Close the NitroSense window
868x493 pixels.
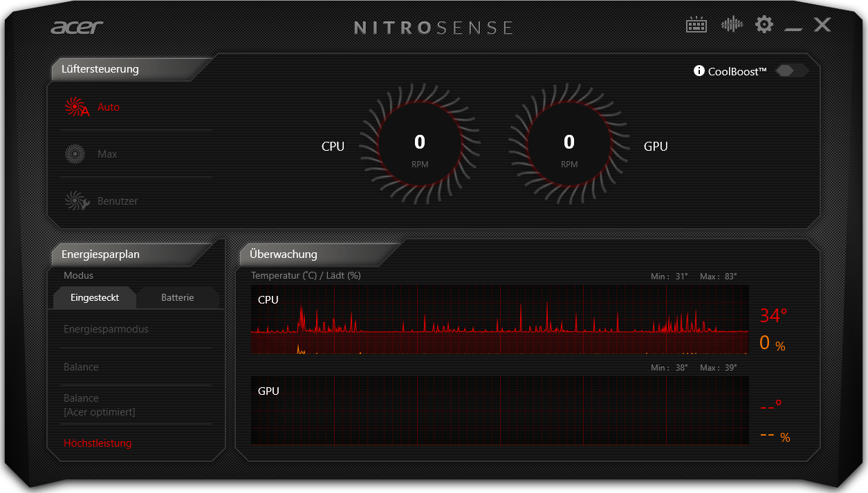pos(822,25)
